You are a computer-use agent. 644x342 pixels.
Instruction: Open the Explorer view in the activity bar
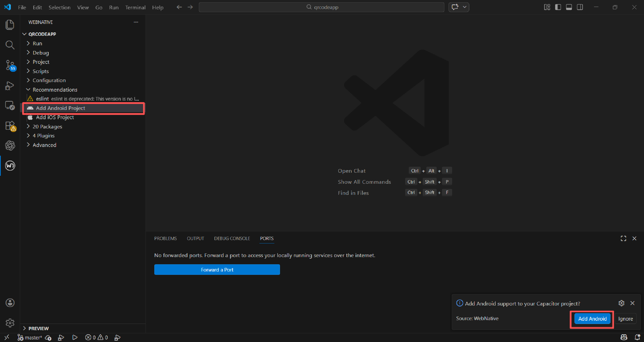click(x=10, y=25)
